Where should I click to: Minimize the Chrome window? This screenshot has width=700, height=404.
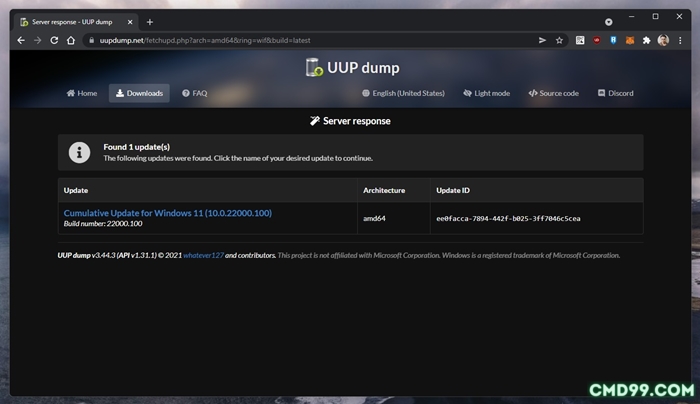click(x=631, y=17)
